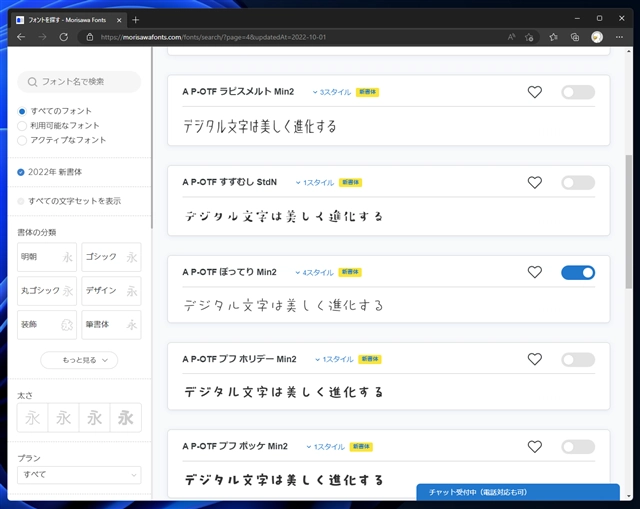Filter by 明朝 typeface category

pos(47,257)
